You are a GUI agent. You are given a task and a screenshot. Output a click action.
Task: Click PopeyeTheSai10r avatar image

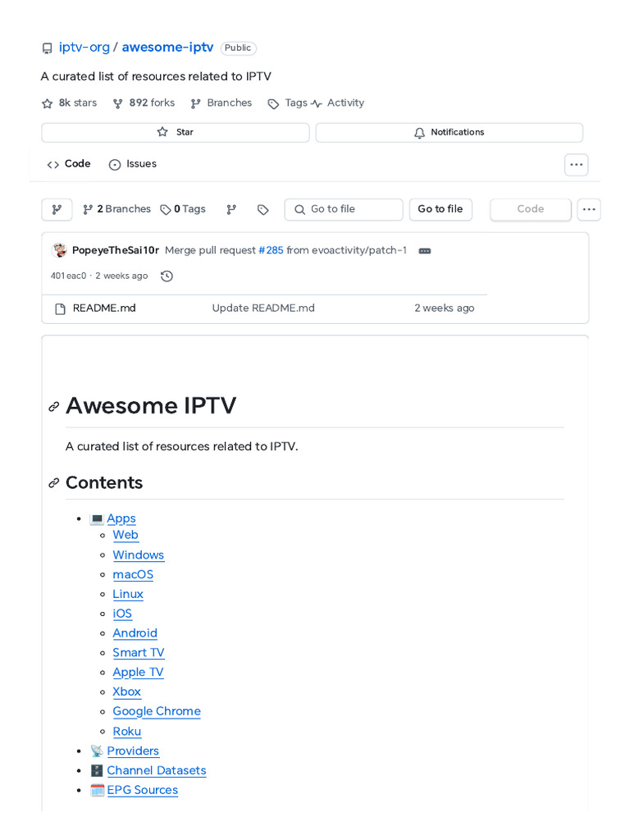tap(59, 250)
